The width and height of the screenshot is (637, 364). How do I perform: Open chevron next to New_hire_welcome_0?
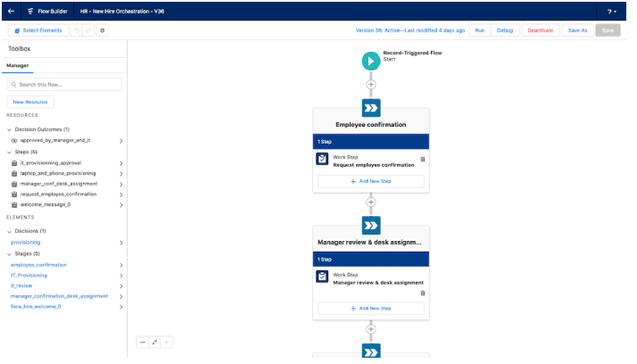121,307
